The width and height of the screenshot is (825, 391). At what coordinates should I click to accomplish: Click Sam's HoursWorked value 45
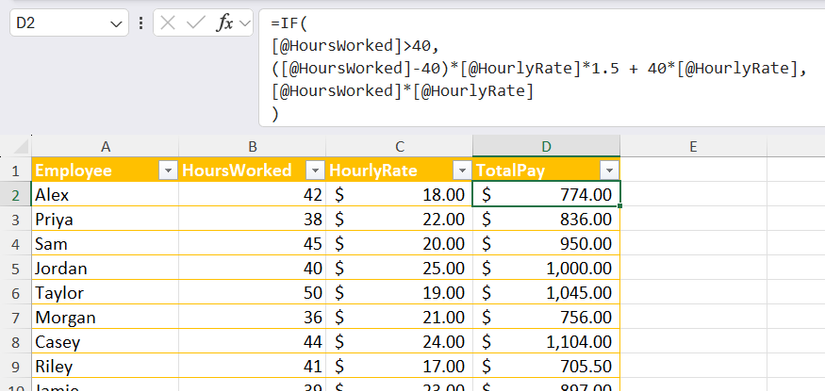(x=252, y=244)
